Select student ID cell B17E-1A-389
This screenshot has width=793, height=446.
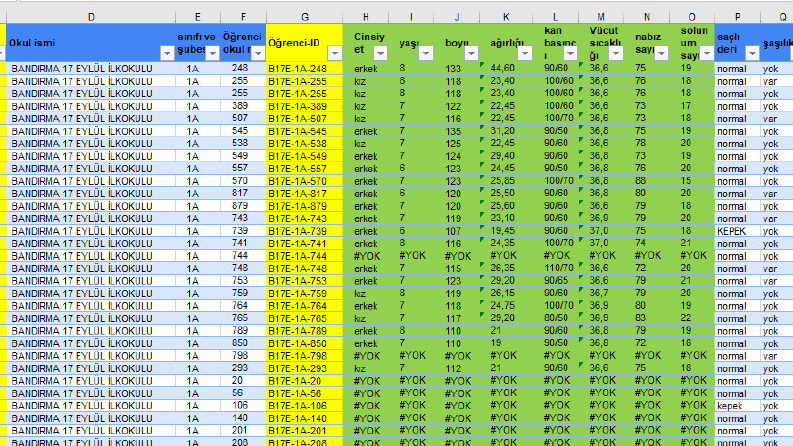tap(304, 106)
